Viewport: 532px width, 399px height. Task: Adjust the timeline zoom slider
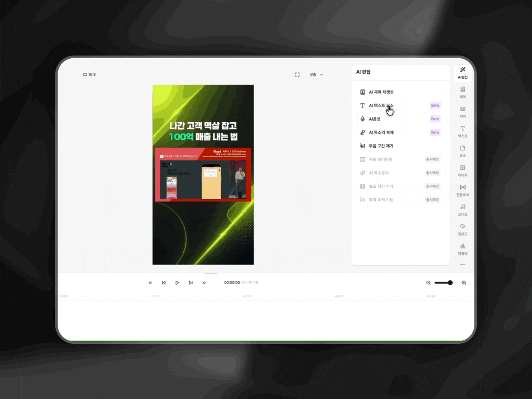[444, 283]
